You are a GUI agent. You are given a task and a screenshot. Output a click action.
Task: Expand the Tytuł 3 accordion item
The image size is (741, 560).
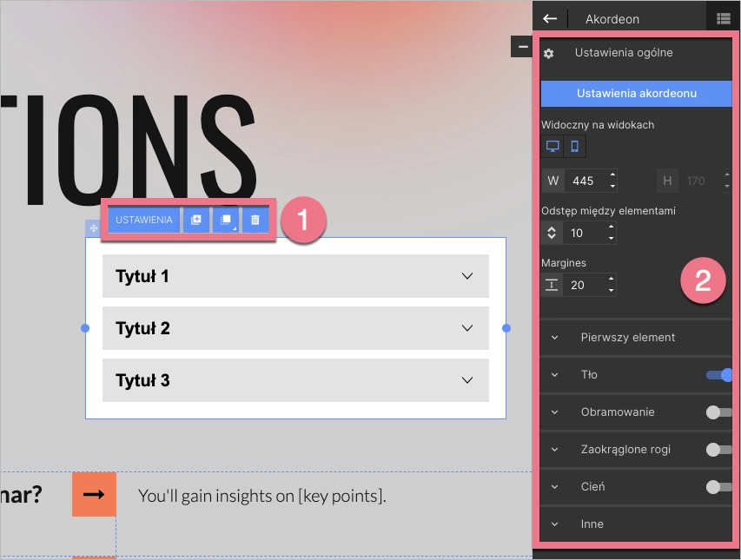pos(295,380)
